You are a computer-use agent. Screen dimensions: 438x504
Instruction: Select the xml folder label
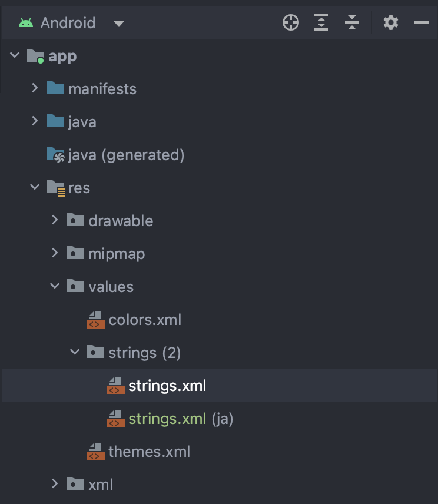[101, 485]
